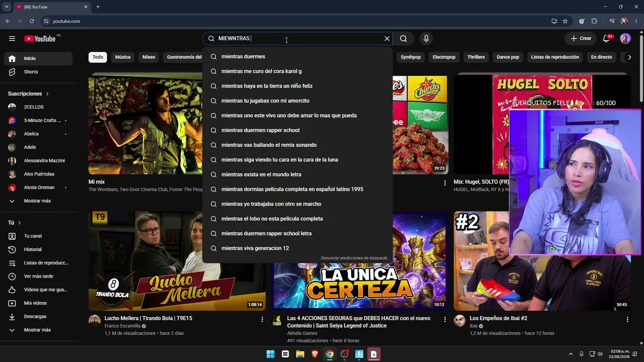Expand Suscripciones section arrow
This screenshot has height=362, width=644.
pyautogui.click(x=48, y=94)
